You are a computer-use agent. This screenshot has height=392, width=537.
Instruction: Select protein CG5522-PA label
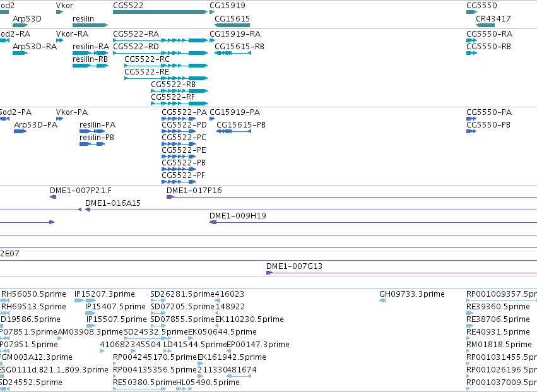184,112
